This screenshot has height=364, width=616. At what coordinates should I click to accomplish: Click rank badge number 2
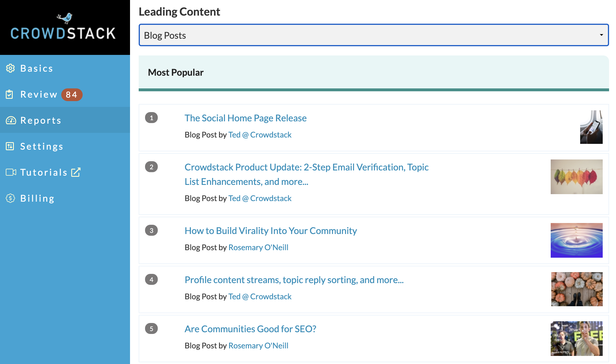(x=151, y=167)
